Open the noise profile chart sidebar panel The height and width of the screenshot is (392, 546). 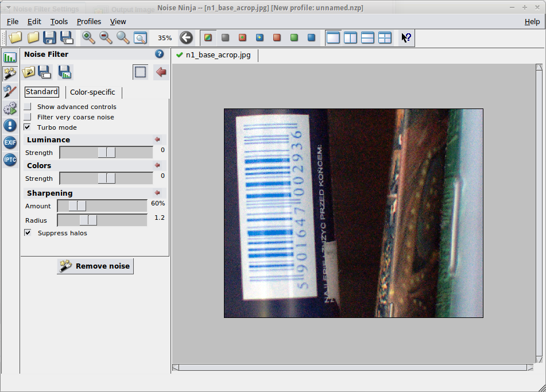coord(10,57)
